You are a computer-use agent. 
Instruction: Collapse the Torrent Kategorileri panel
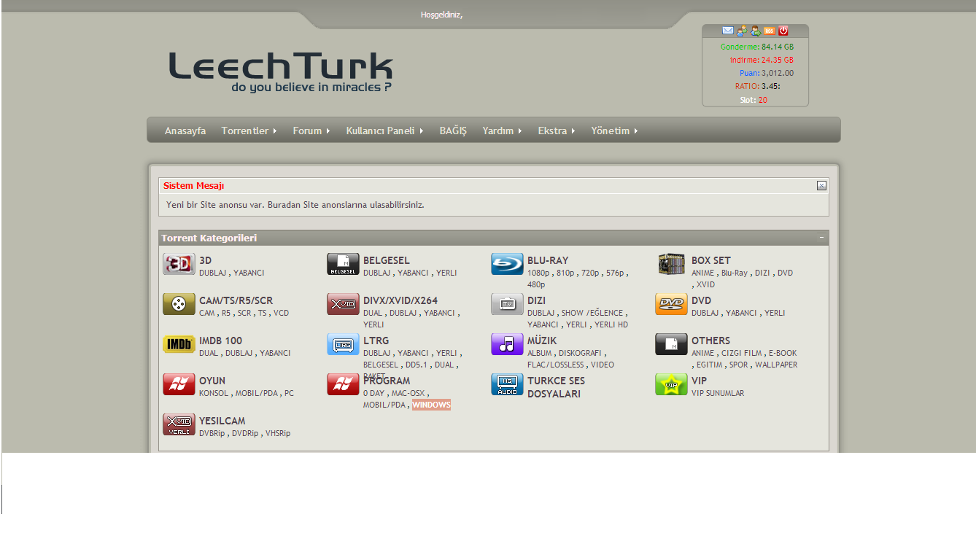[x=821, y=238]
